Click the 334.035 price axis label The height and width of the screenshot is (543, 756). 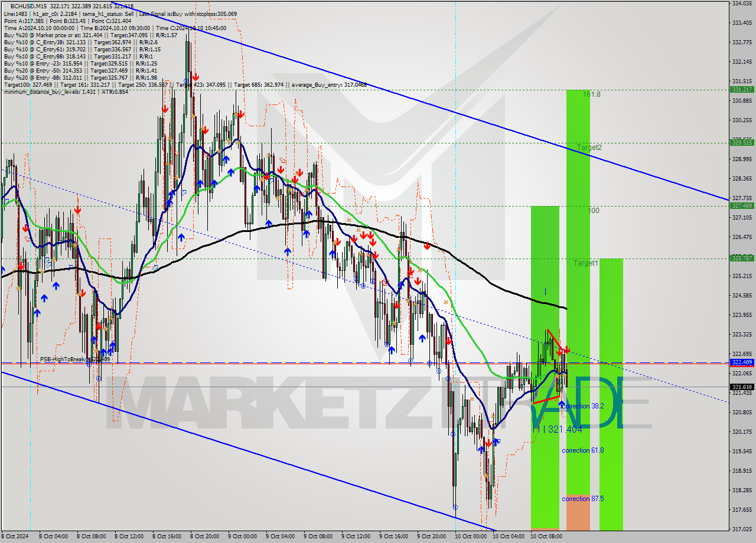(742, 3)
